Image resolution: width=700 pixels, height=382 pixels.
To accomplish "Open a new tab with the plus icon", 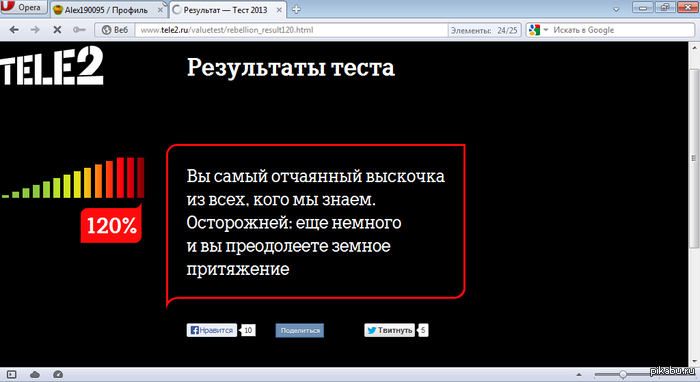I will pyautogui.click(x=296, y=9).
